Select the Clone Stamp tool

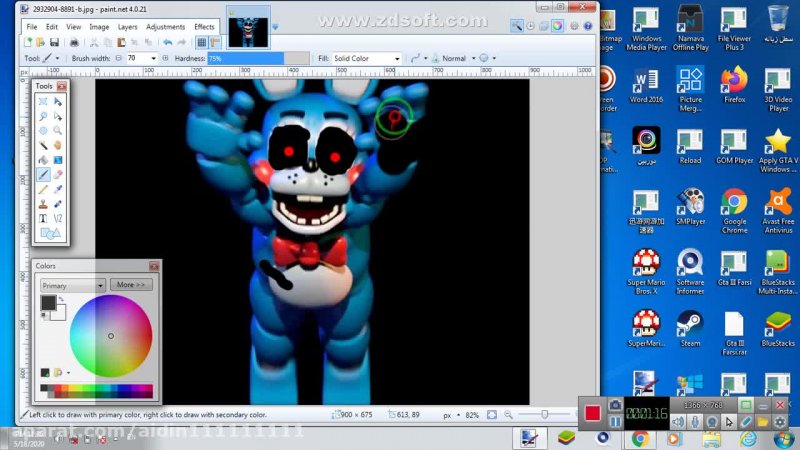click(x=44, y=203)
